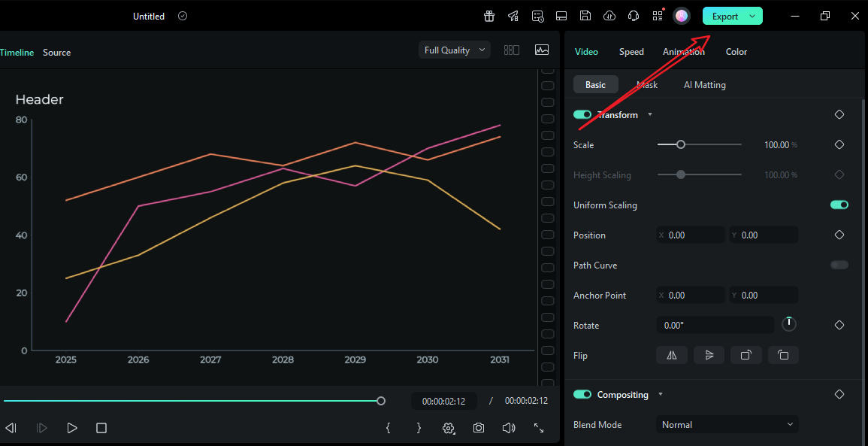Viewport: 868px width, 446px height.
Task: Save the project with the save icon
Action: point(585,15)
